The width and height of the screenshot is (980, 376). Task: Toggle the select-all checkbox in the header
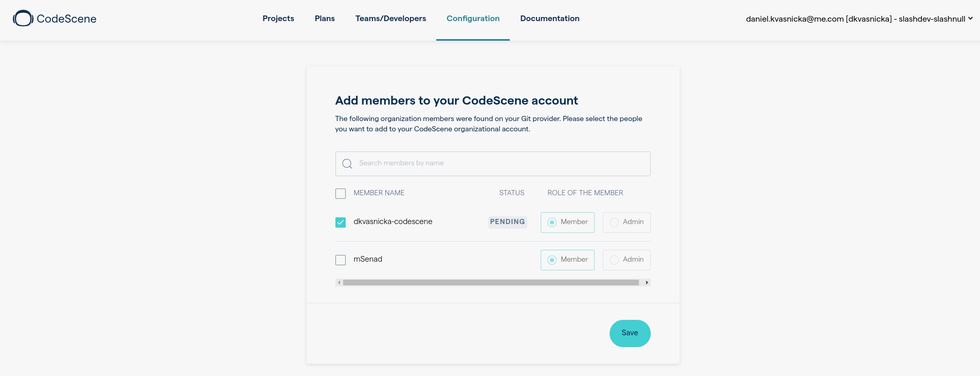(340, 193)
